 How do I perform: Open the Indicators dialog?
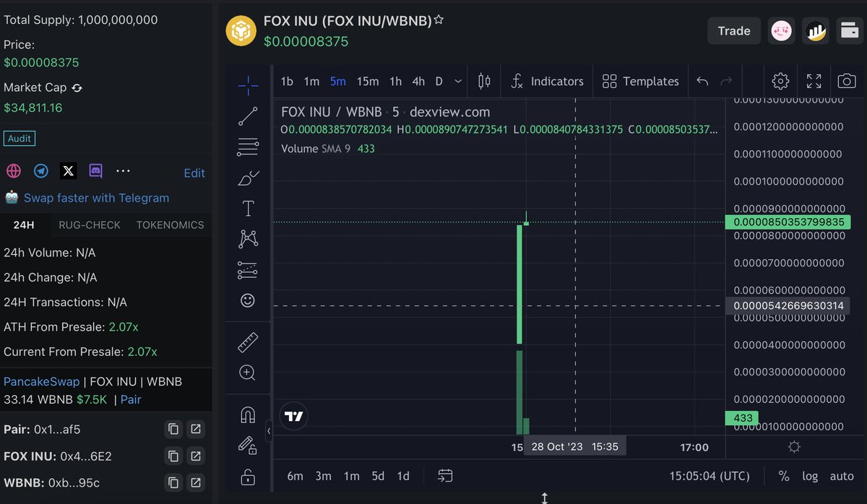(x=547, y=82)
